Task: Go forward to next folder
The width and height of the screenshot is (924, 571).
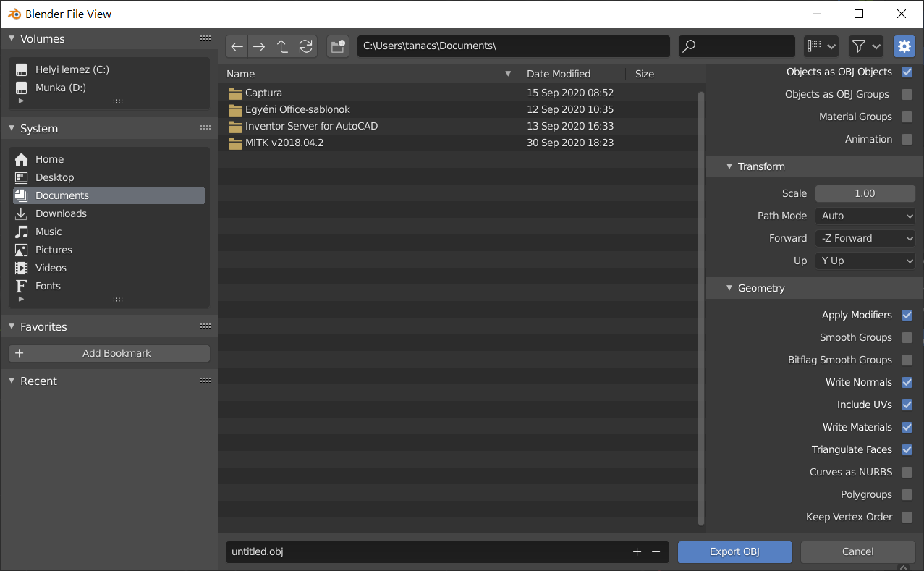Action: [x=259, y=46]
